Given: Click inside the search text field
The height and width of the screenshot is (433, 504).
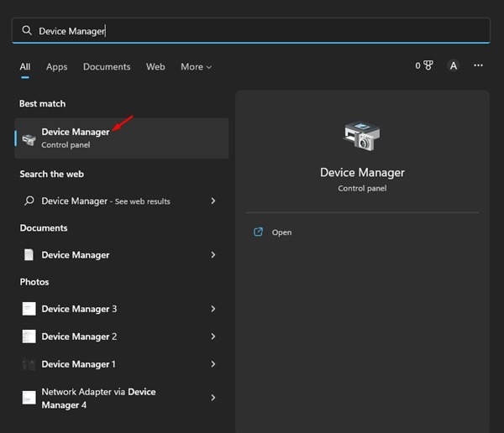Looking at the screenshot, I should pyautogui.click(x=252, y=31).
